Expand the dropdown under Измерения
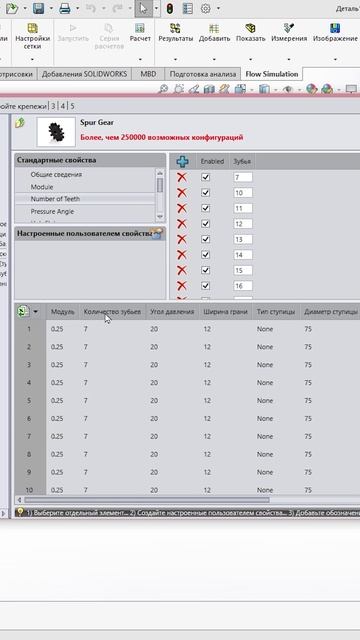This screenshot has width=360, height=640. click(289, 59)
